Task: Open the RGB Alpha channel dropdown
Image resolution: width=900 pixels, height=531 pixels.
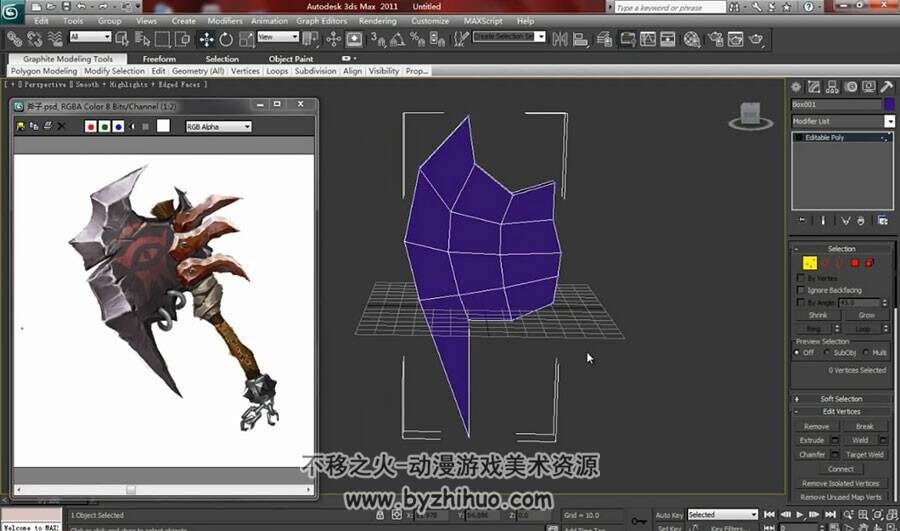Action: coord(218,126)
